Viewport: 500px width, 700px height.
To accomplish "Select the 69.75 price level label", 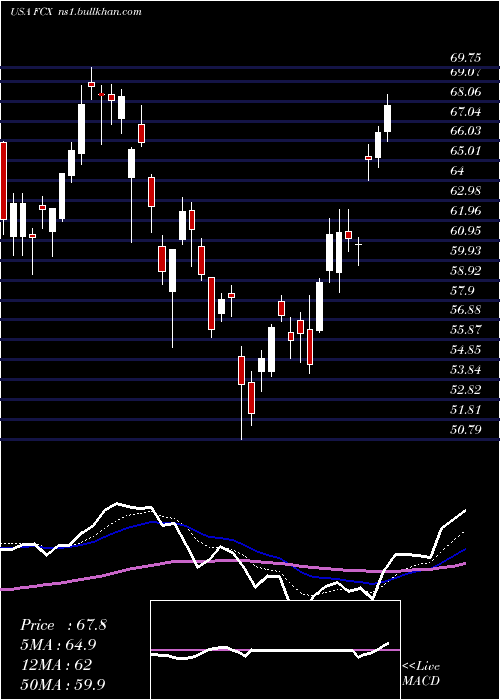I will [466, 58].
